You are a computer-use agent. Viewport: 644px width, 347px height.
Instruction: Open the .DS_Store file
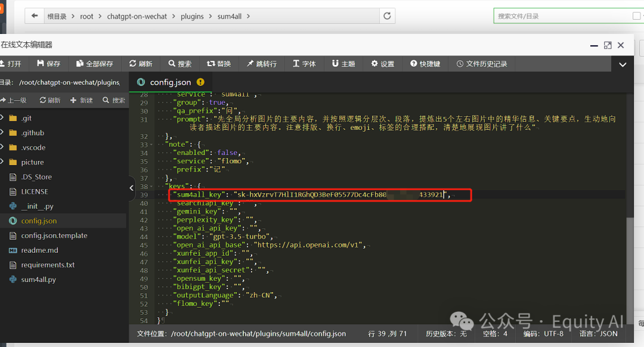[36, 176]
